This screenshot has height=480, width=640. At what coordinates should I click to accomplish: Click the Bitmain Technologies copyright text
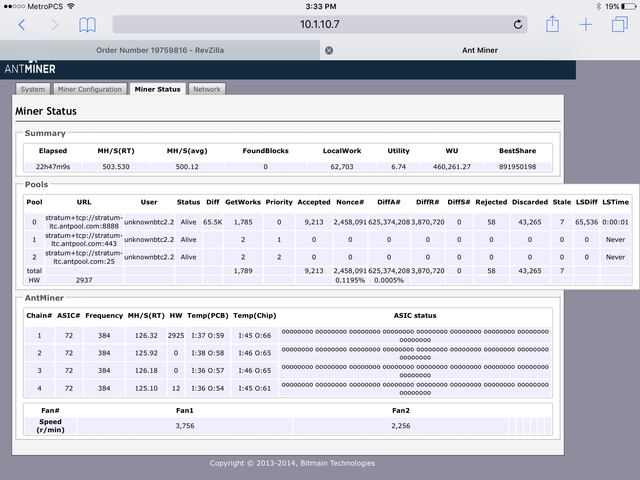[x=292, y=463]
